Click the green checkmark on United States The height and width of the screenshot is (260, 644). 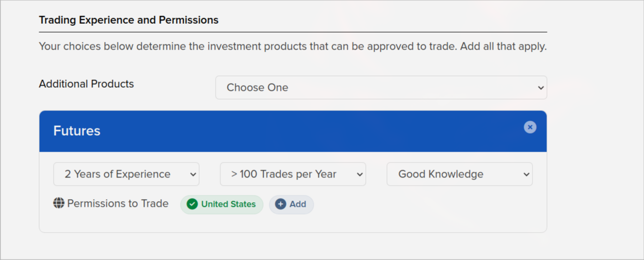[x=192, y=204]
